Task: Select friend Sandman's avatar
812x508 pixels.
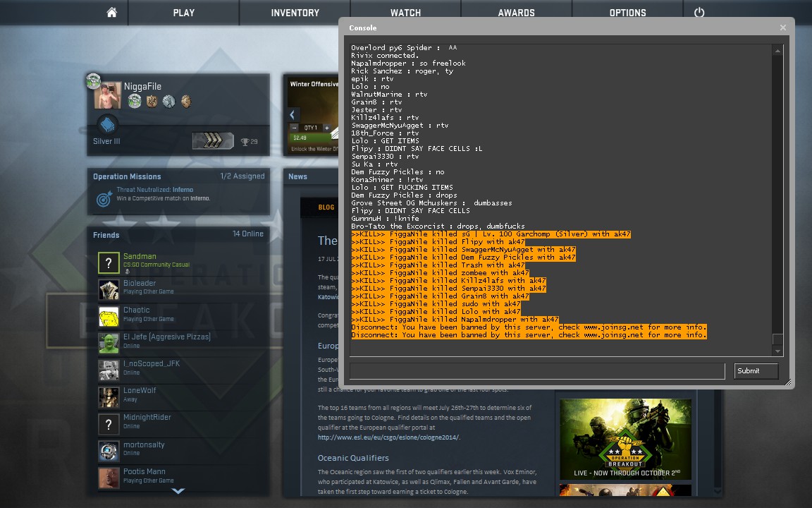Action: 109,262
